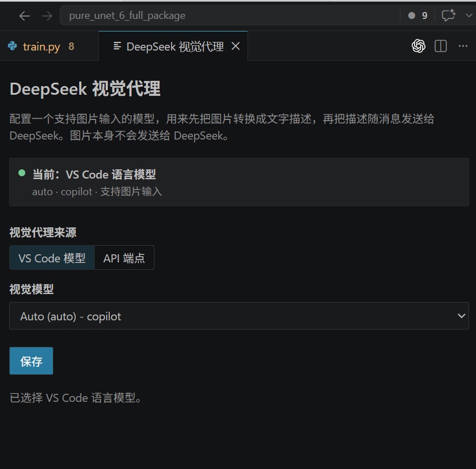
Task: Click the document icon on the DeepSeek tab
Action: pos(117,46)
